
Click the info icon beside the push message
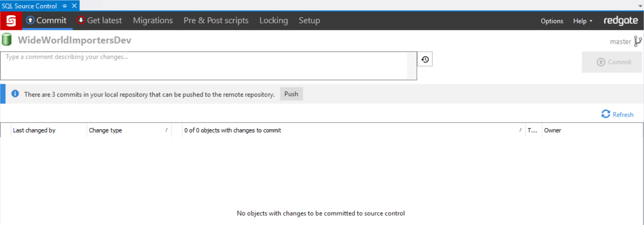[x=15, y=94]
